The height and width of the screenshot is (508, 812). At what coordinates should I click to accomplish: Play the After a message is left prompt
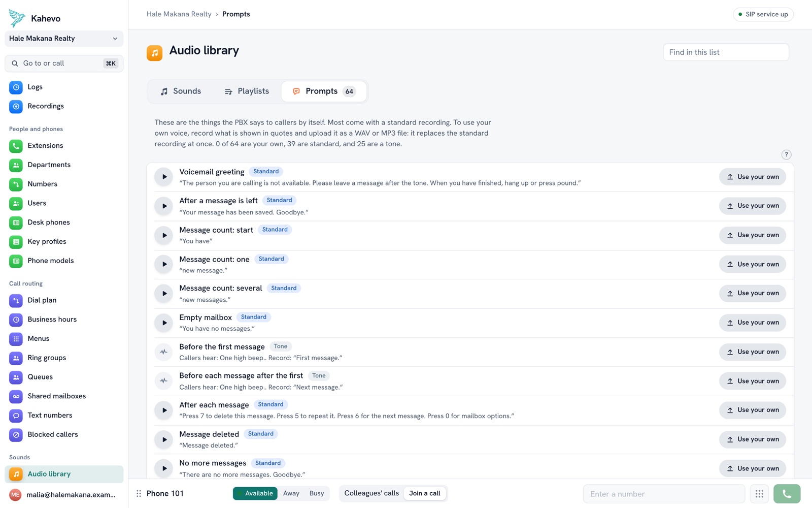pyautogui.click(x=164, y=206)
